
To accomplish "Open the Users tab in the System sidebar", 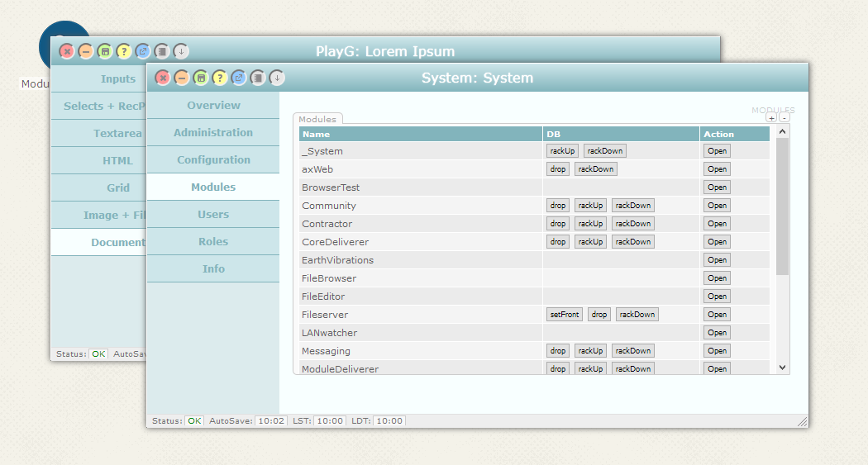I will pyautogui.click(x=213, y=214).
